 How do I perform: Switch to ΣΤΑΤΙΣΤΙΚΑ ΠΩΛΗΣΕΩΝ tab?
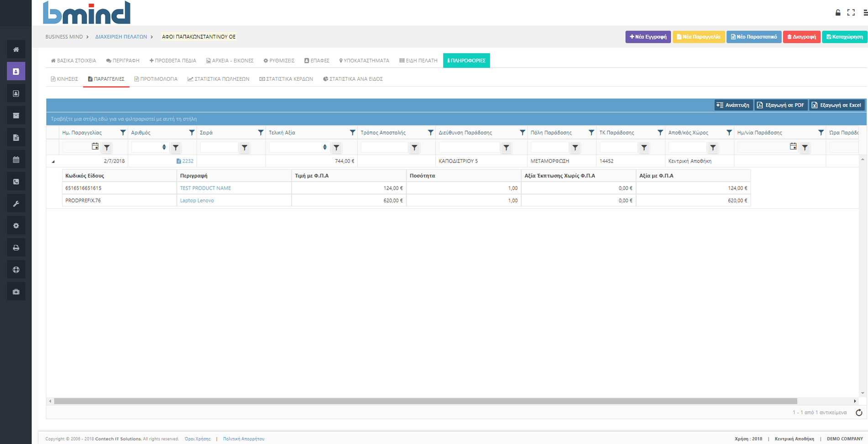tap(218, 79)
